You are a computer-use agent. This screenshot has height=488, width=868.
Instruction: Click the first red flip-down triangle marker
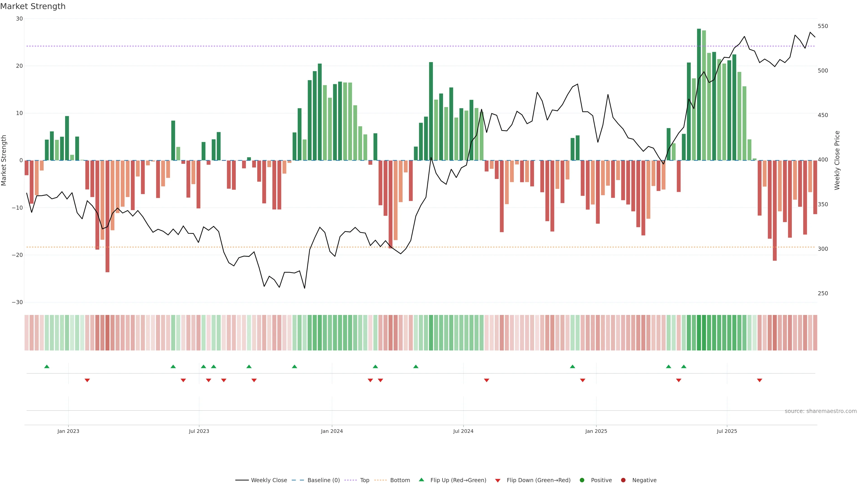(x=87, y=380)
